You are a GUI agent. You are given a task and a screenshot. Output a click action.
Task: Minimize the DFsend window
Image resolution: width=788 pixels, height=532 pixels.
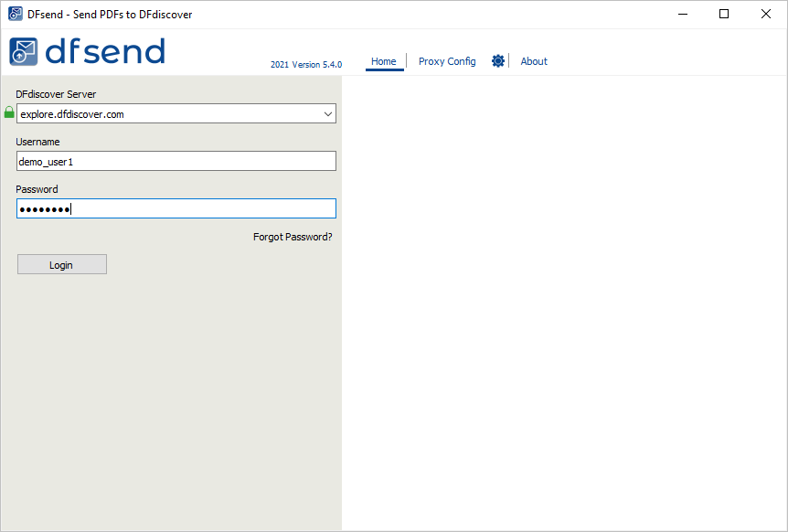(683, 14)
